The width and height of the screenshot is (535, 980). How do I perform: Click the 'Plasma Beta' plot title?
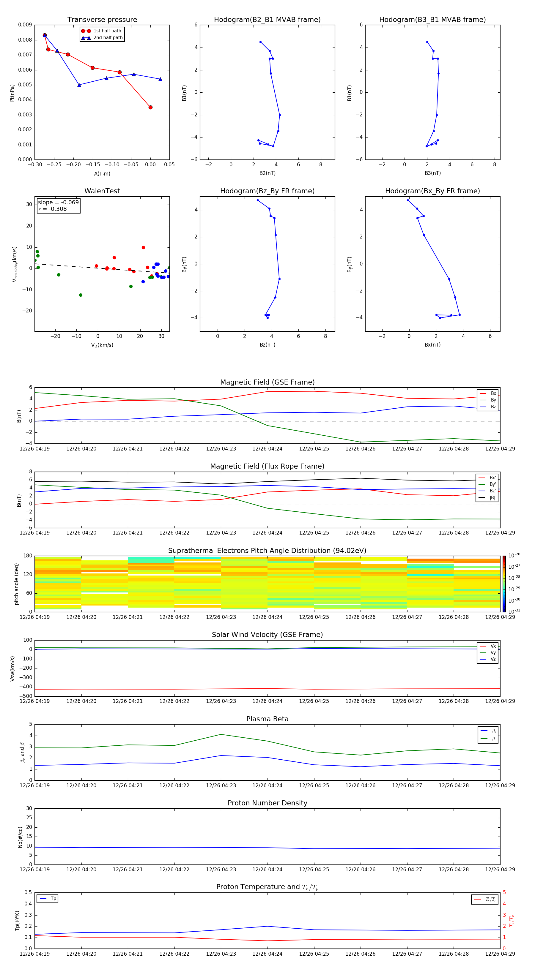pos(267,719)
